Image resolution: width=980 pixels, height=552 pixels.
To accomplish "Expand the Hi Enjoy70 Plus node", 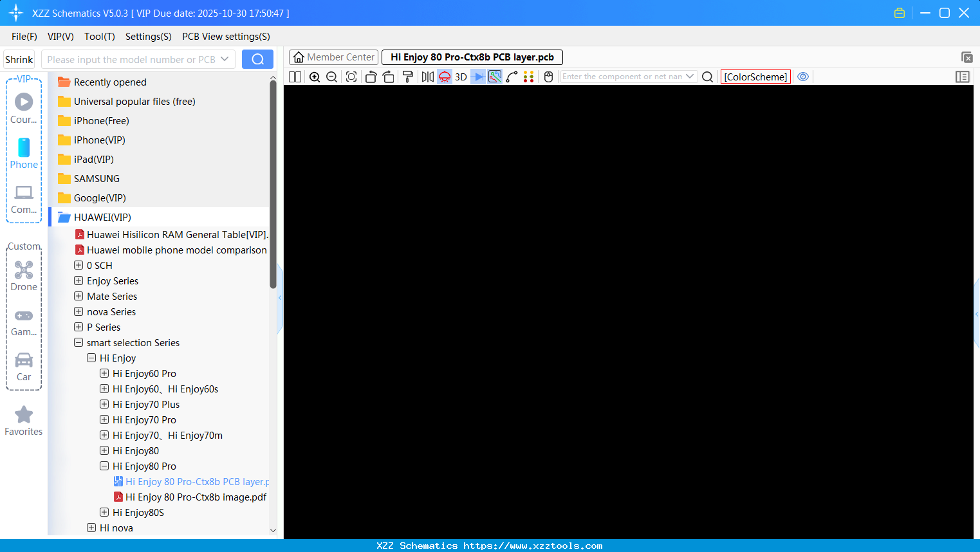I will 104,404.
